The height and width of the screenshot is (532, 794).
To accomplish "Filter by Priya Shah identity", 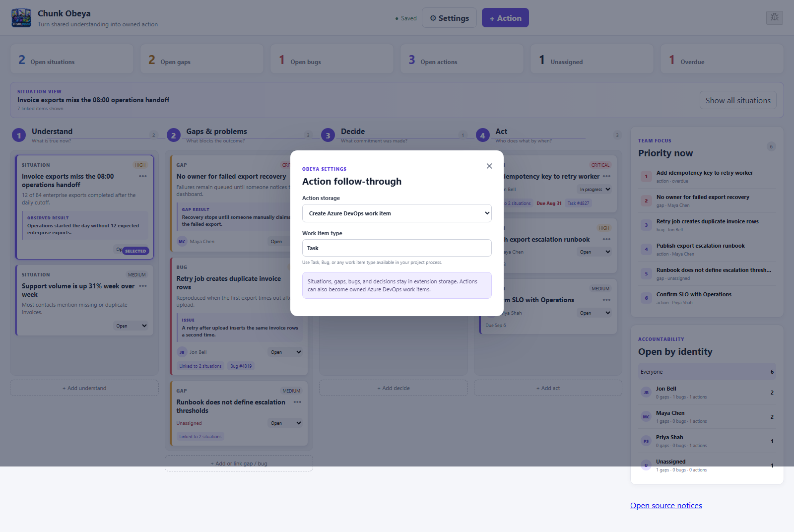I will pyautogui.click(x=707, y=441).
